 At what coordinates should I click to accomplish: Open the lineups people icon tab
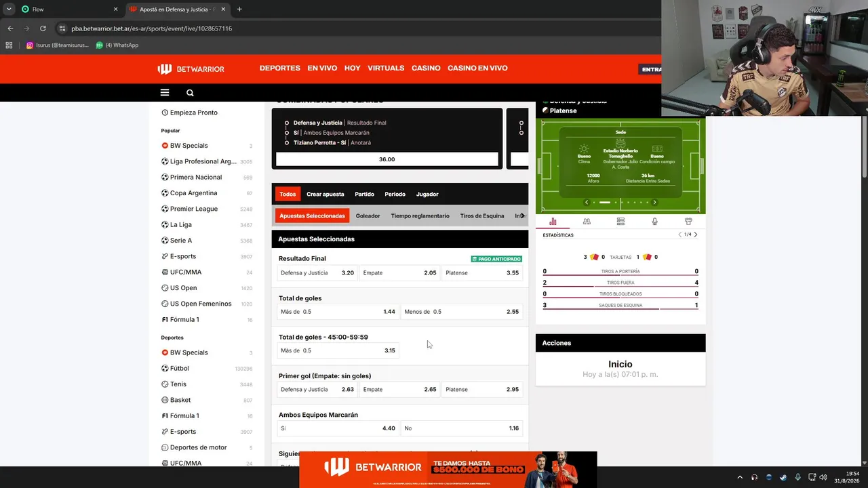point(587,222)
